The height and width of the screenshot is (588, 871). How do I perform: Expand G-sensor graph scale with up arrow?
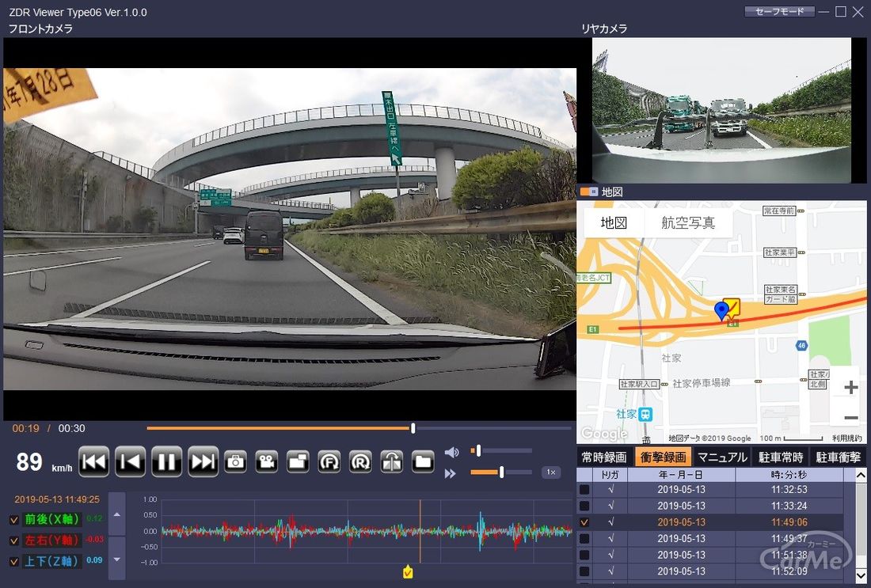(x=116, y=514)
